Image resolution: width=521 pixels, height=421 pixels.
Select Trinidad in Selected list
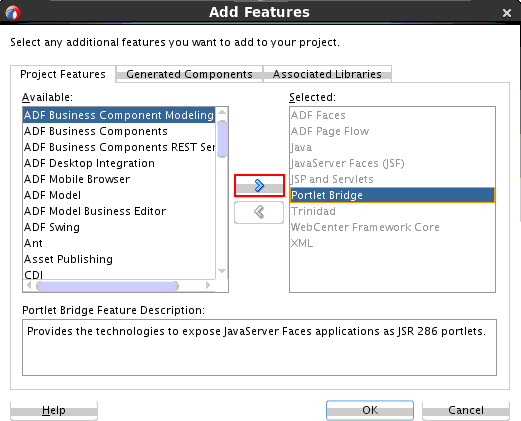392,211
